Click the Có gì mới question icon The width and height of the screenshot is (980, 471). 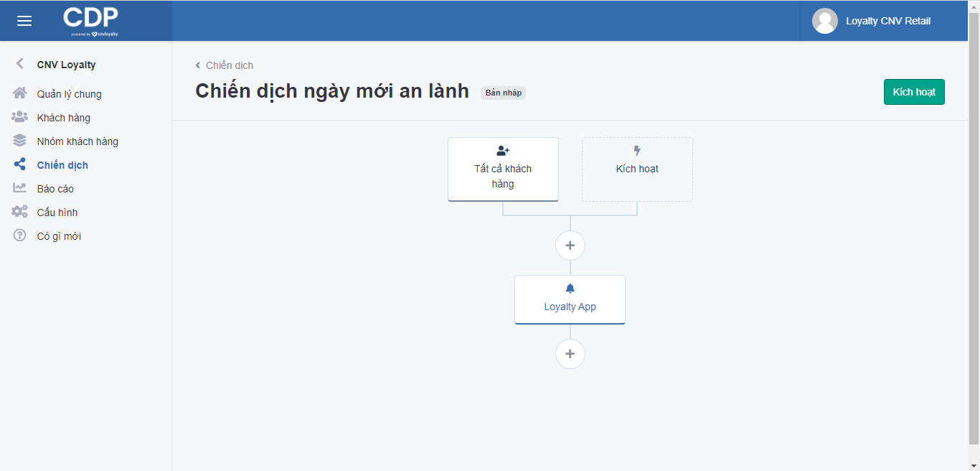point(20,235)
